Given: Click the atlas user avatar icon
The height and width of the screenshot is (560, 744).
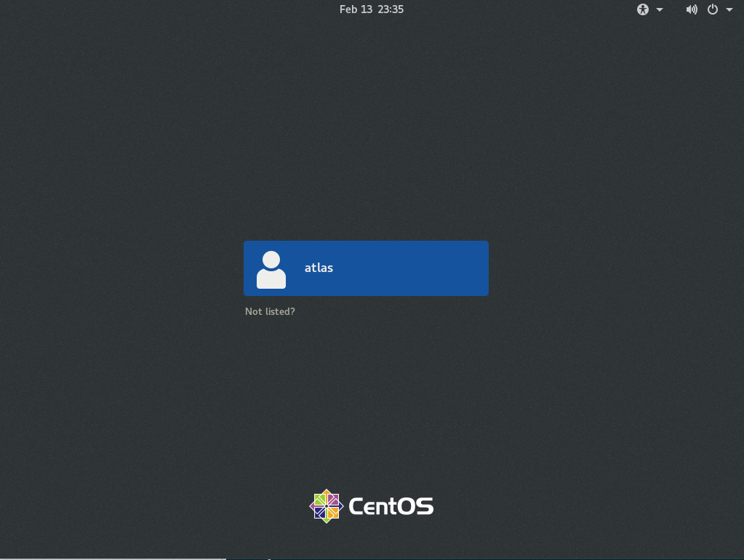Looking at the screenshot, I should pyautogui.click(x=271, y=270).
